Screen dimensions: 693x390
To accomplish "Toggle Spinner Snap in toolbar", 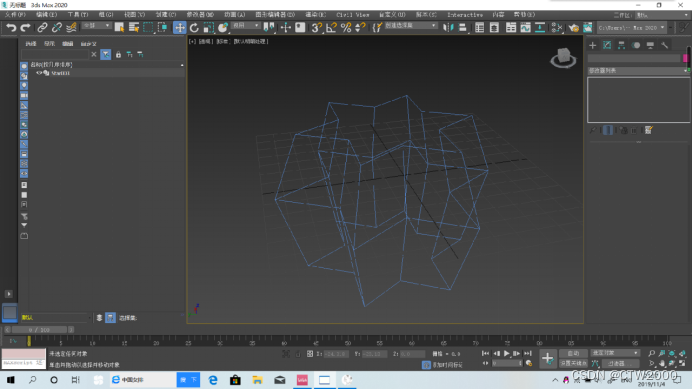I will pos(360,28).
